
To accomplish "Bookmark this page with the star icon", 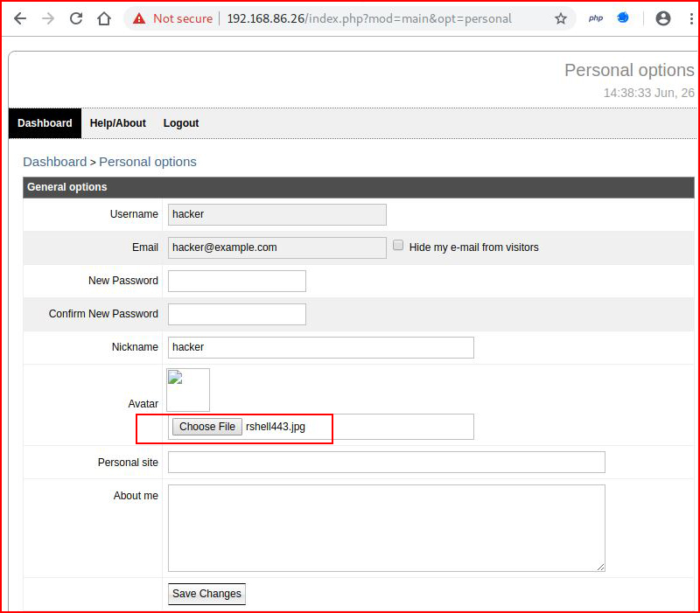I will [x=561, y=18].
